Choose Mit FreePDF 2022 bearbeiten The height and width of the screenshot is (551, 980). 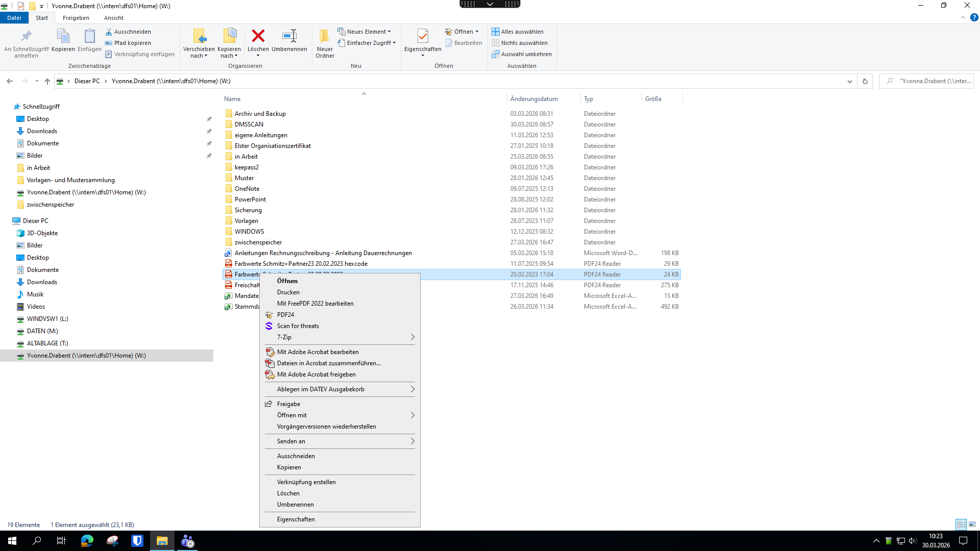point(315,304)
